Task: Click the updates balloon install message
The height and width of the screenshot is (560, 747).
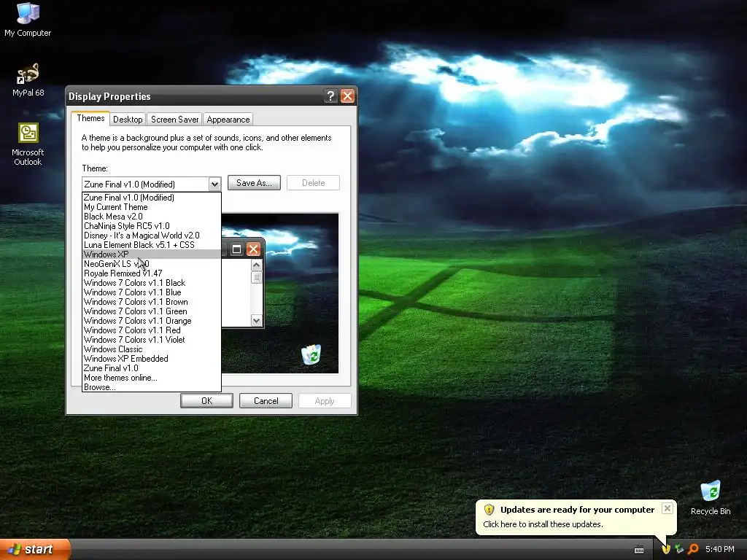Action: (x=543, y=524)
